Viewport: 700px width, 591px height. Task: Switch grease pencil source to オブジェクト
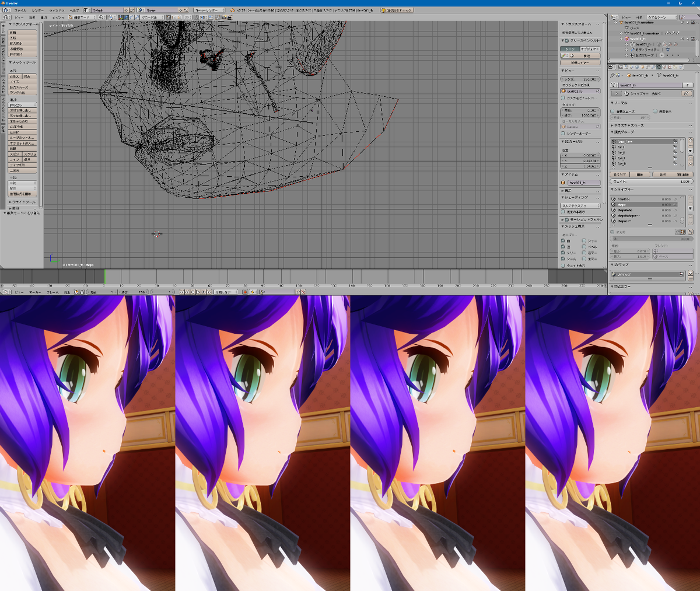pyautogui.click(x=590, y=49)
